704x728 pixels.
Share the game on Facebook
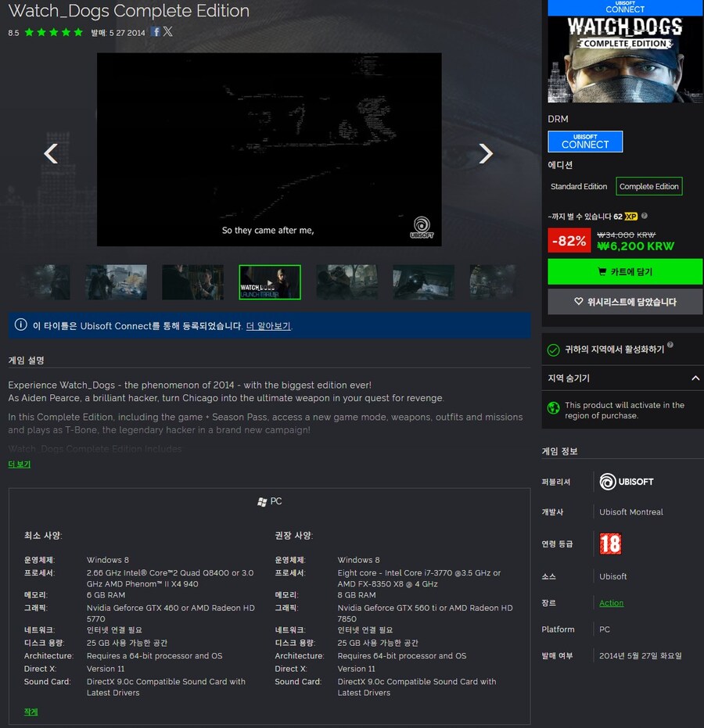[156, 31]
